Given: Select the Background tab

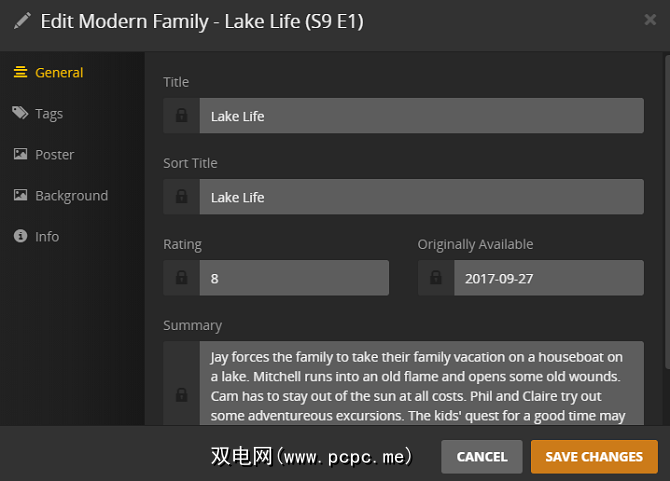Looking at the screenshot, I should point(71,196).
